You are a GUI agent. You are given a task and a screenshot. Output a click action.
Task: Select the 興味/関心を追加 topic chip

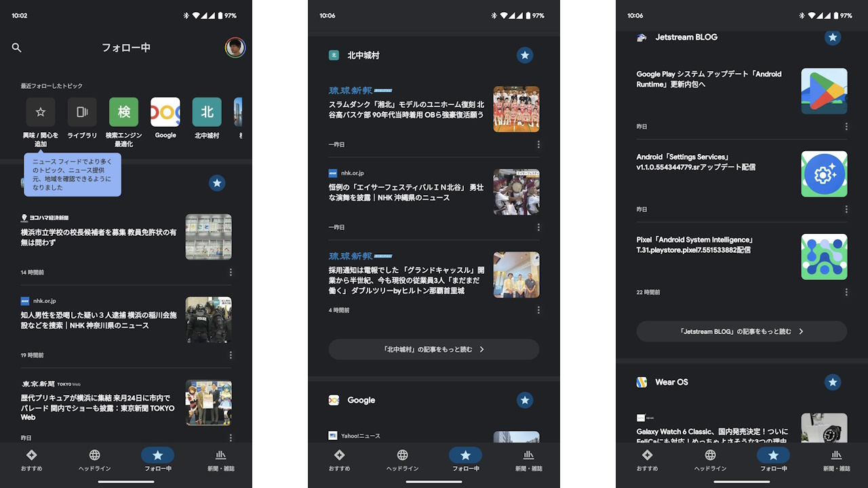[x=41, y=112]
